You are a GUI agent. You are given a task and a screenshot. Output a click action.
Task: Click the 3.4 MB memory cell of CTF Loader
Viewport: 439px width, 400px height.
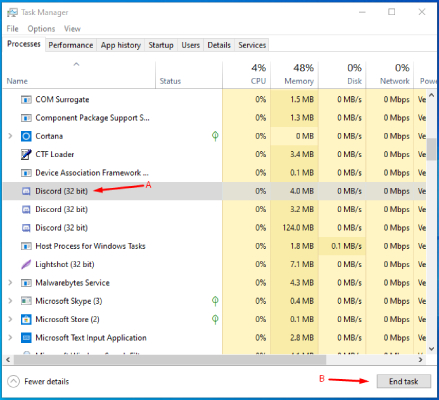coord(294,154)
